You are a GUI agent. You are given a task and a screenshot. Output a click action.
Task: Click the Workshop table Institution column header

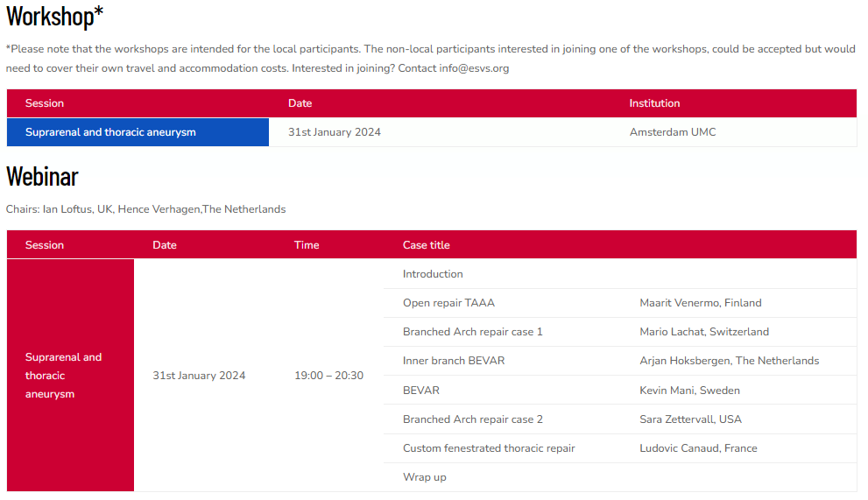tap(654, 103)
